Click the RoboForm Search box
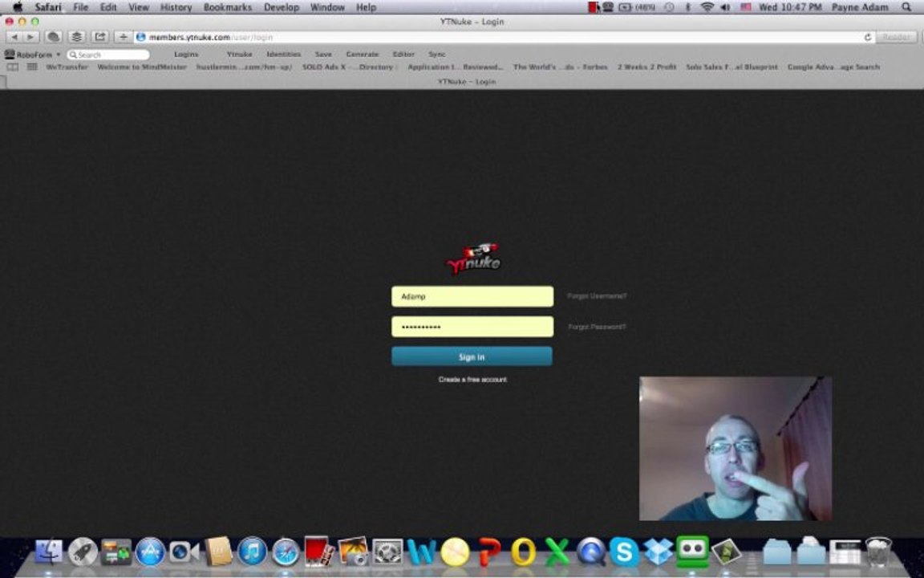Viewport: 924px width, 578px height. click(108, 55)
